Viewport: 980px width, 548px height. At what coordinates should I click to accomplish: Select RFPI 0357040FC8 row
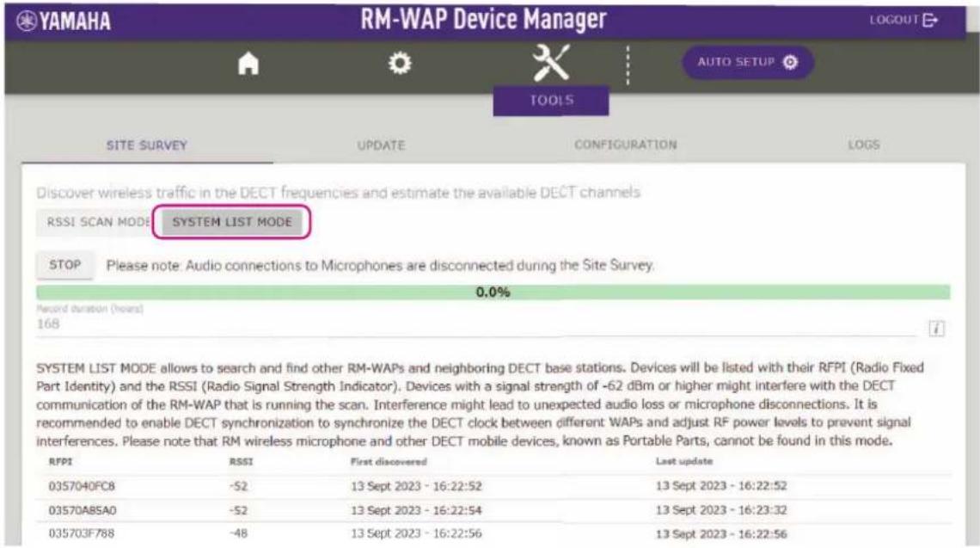coord(493,486)
